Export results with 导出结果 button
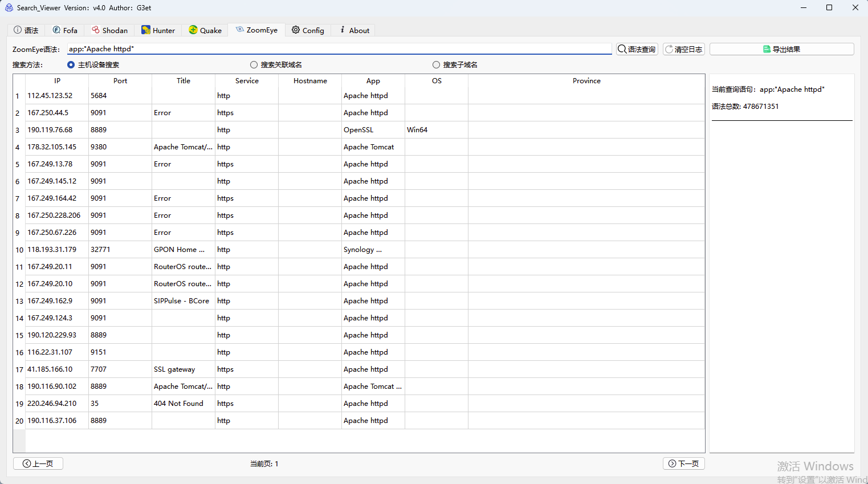Screen dimensions: 868x484 tap(782, 49)
